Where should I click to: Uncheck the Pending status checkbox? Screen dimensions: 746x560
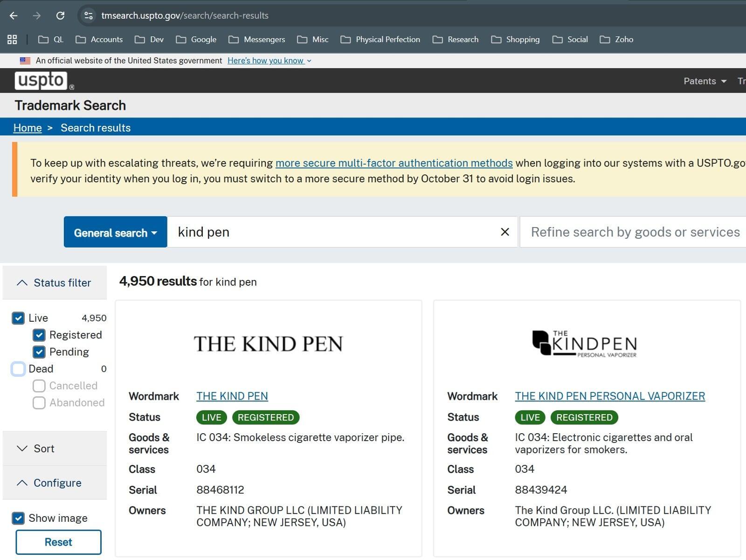point(39,352)
